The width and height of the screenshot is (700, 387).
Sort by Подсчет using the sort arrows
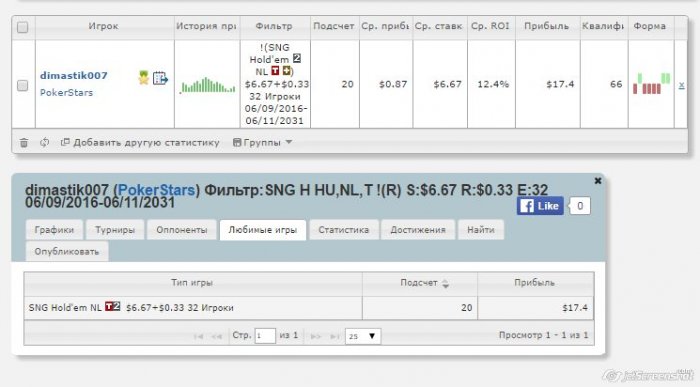(445, 283)
